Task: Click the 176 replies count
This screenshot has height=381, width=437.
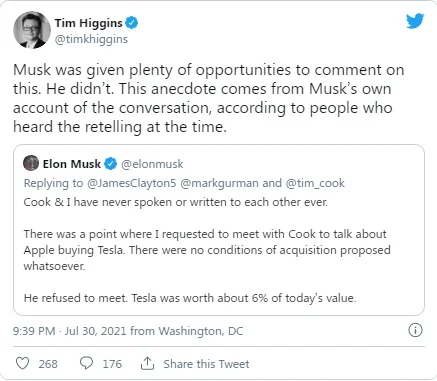Action: (x=112, y=364)
